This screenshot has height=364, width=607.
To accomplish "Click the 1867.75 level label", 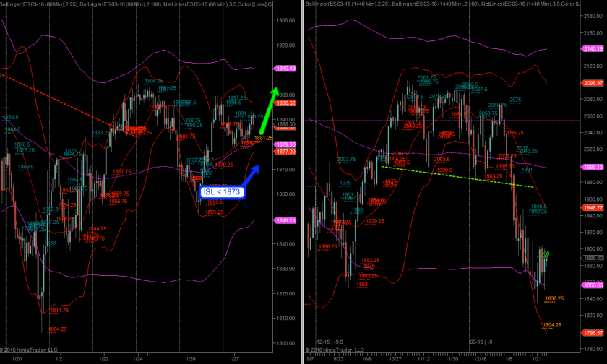I will point(122,171).
